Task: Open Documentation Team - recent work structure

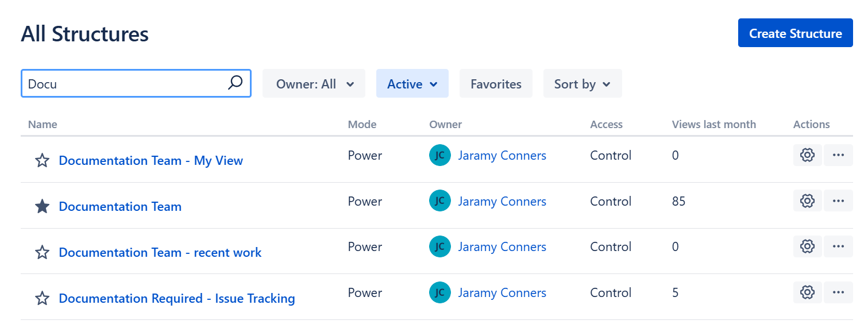Action: point(160,253)
